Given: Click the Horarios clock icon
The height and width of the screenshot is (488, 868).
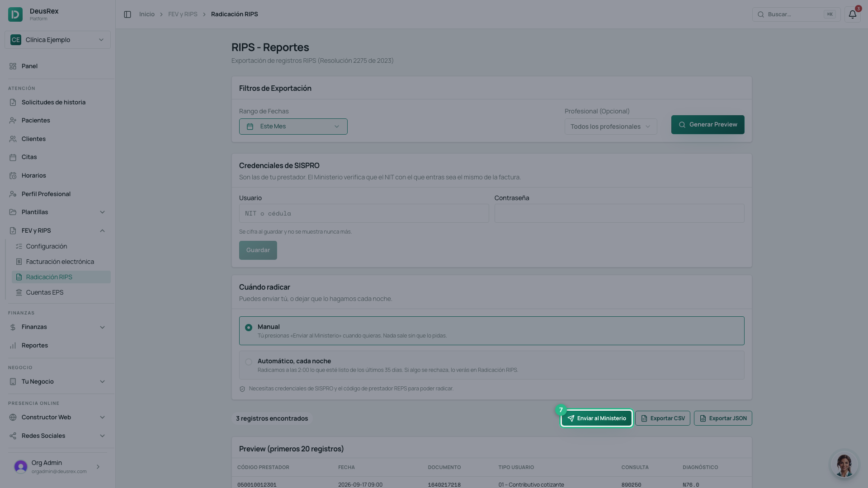Looking at the screenshot, I should [x=13, y=176].
